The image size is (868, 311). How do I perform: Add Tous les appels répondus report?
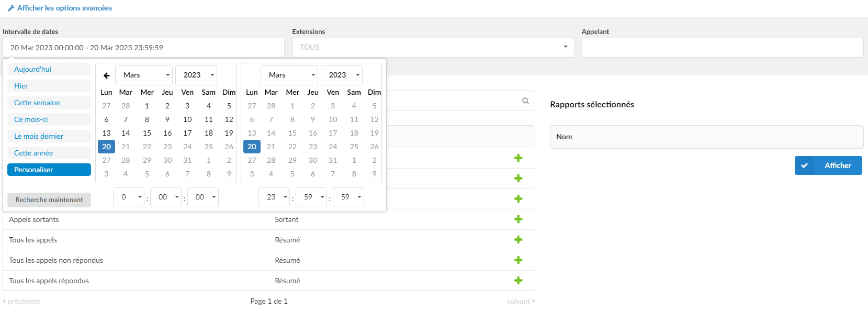518,281
